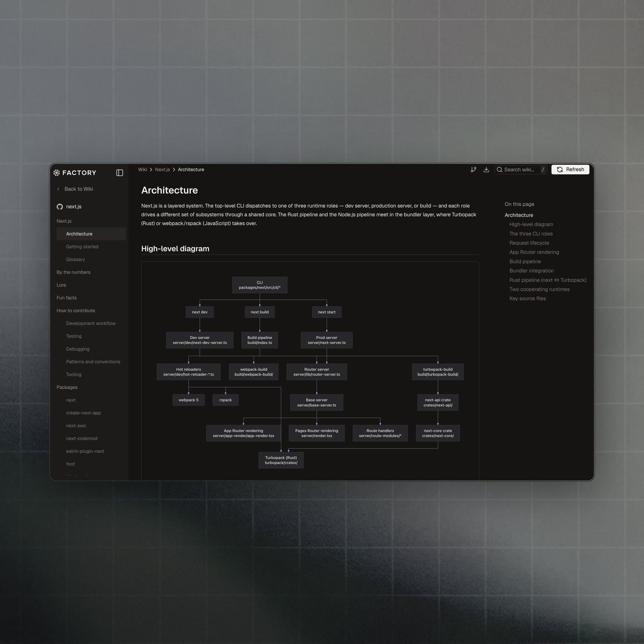
Task: Click the next start diagram node
Action: coord(327,312)
